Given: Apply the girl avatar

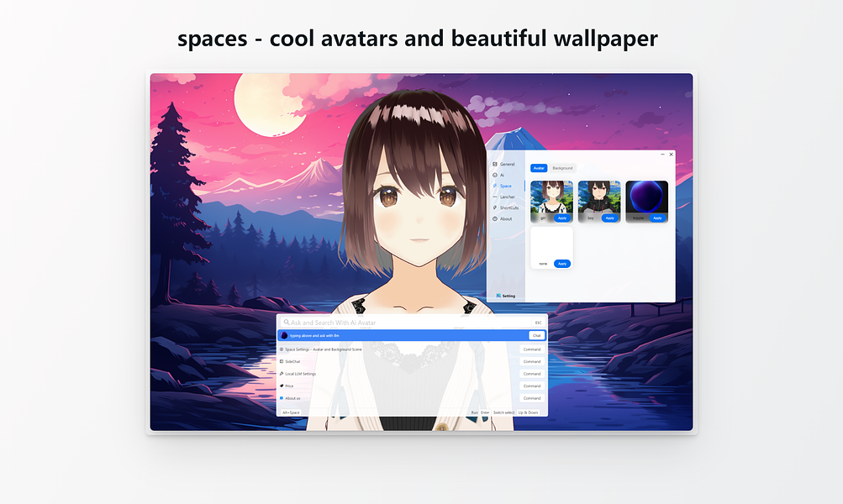Looking at the screenshot, I should 561,218.
